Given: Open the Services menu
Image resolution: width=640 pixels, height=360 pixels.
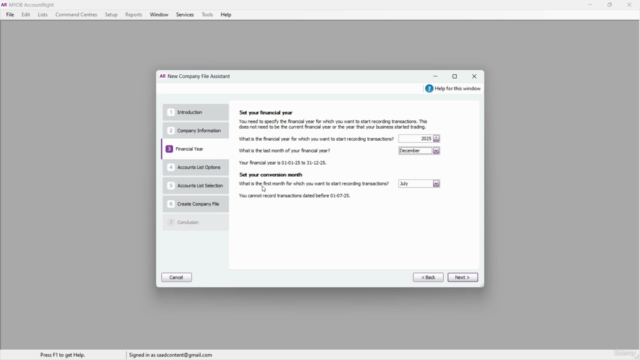Looking at the screenshot, I should 185,15.
